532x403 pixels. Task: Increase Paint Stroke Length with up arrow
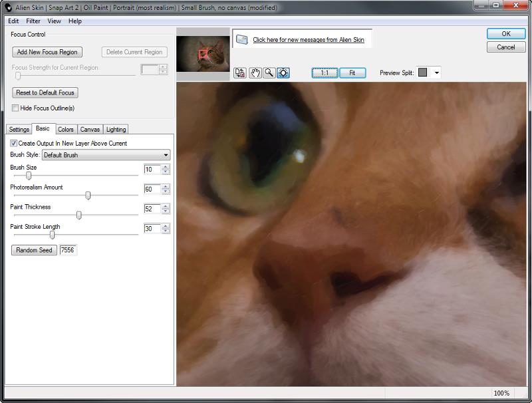[166, 226]
